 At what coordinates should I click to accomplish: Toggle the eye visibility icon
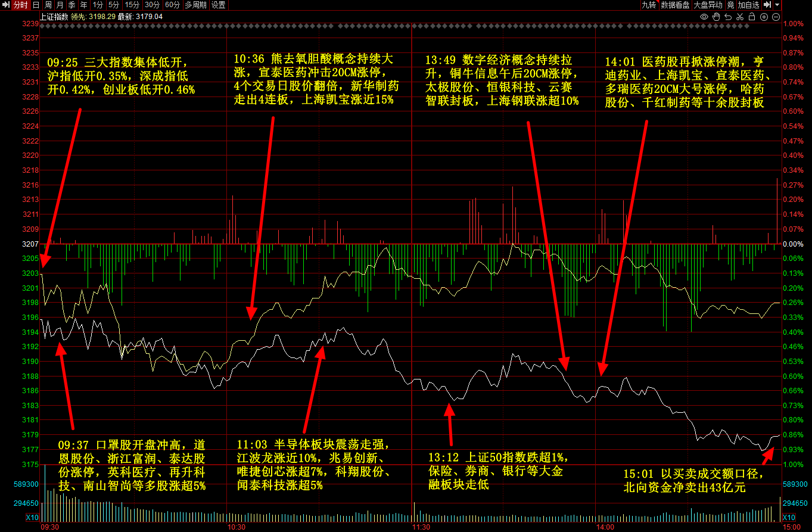coord(704,17)
